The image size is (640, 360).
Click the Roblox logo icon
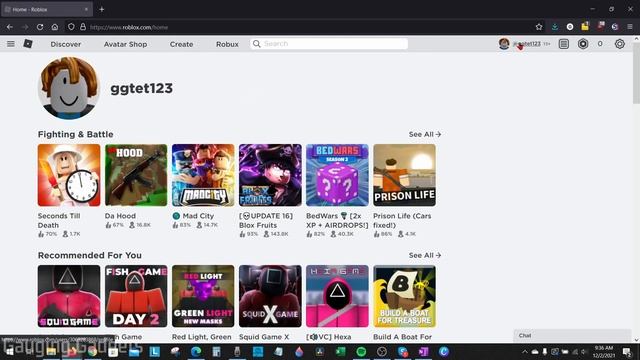pos(28,44)
